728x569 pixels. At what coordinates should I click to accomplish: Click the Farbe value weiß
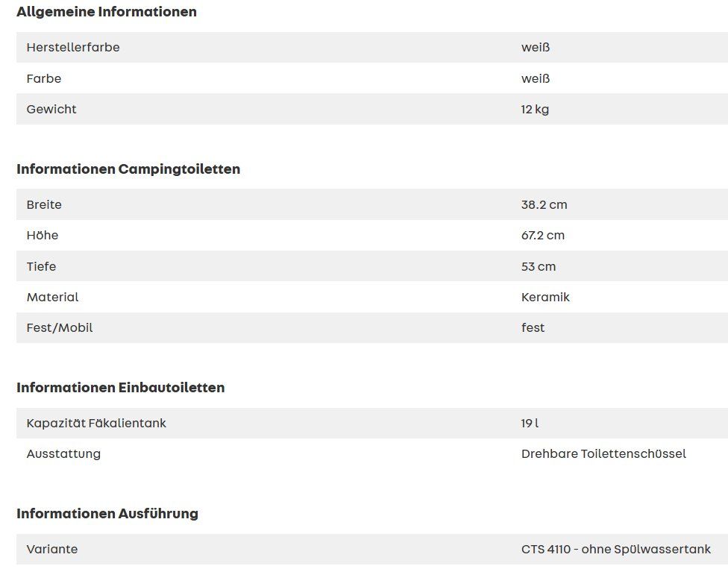[x=536, y=78]
